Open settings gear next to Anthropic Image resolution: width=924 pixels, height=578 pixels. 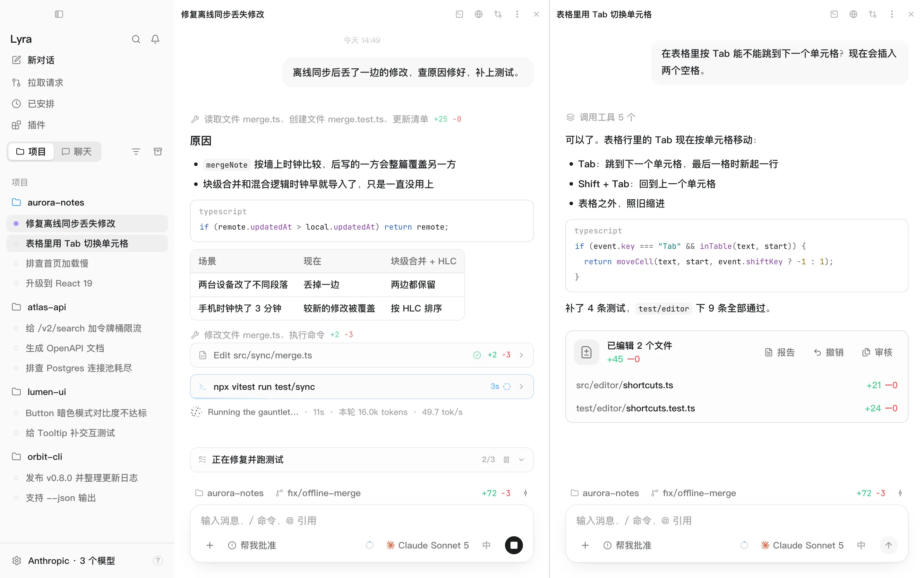coord(16,561)
